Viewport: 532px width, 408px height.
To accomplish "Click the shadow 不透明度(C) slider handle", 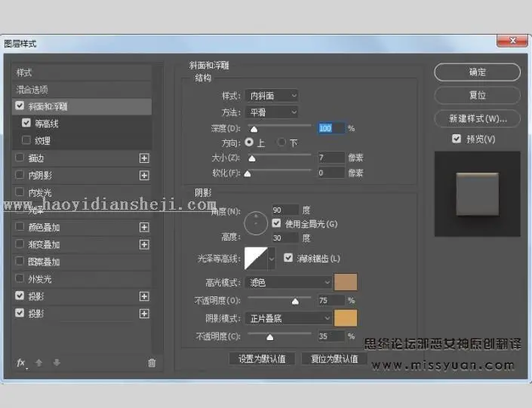I will click(269, 337).
